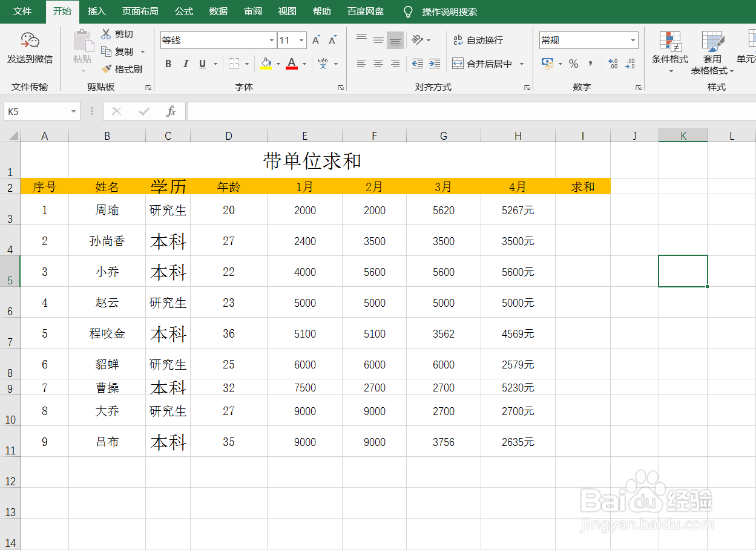The image size is (756, 550).
Task: Click the lightbulb 操作说明搜索 icon
Action: click(409, 11)
